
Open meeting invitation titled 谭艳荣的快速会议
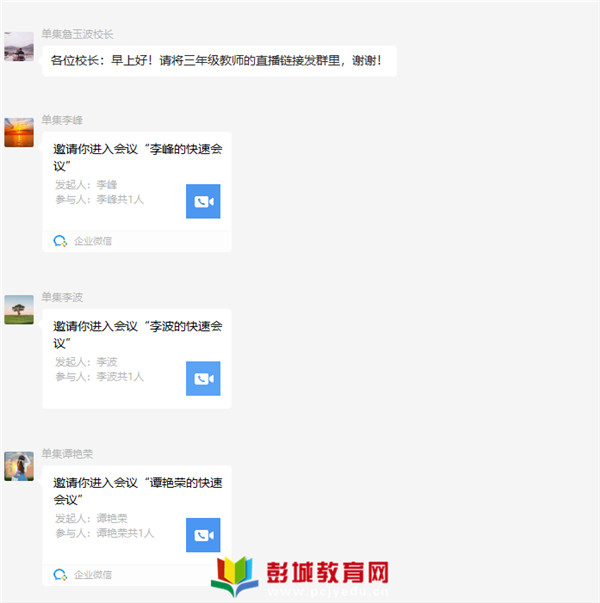[x=137, y=526]
